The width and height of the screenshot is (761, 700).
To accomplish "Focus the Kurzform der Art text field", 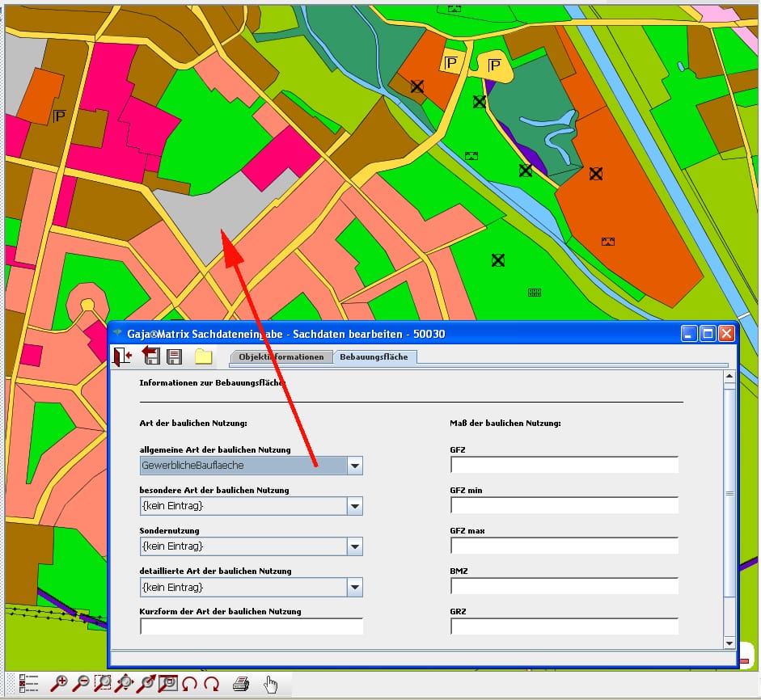I will click(251, 626).
